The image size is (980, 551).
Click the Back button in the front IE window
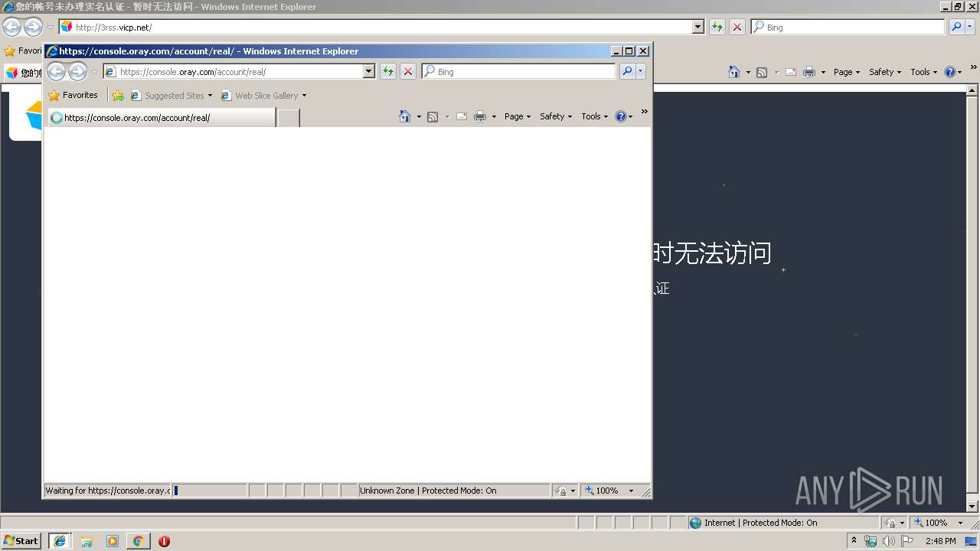click(57, 72)
